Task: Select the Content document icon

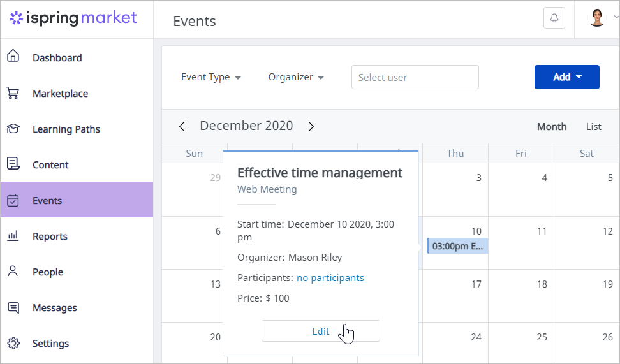Action: tap(13, 163)
